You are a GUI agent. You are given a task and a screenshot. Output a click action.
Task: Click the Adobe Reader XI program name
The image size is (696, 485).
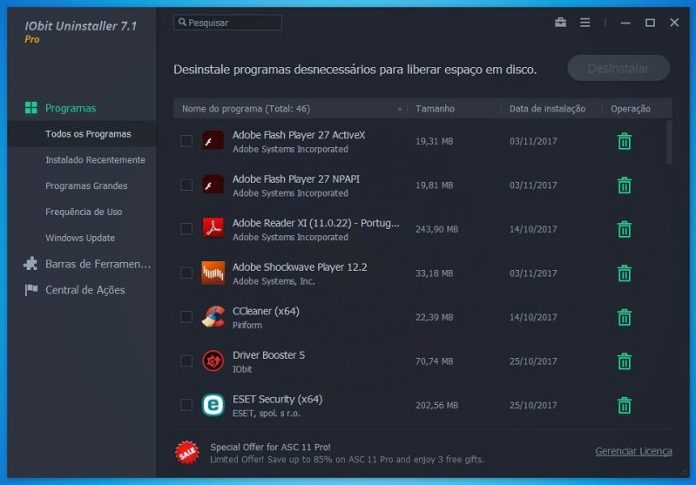click(316, 223)
